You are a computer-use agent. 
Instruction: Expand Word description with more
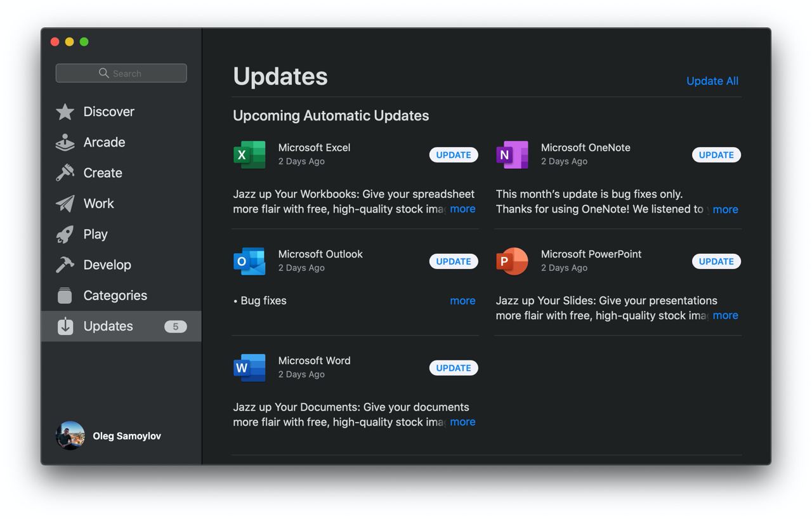pos(462,422)
